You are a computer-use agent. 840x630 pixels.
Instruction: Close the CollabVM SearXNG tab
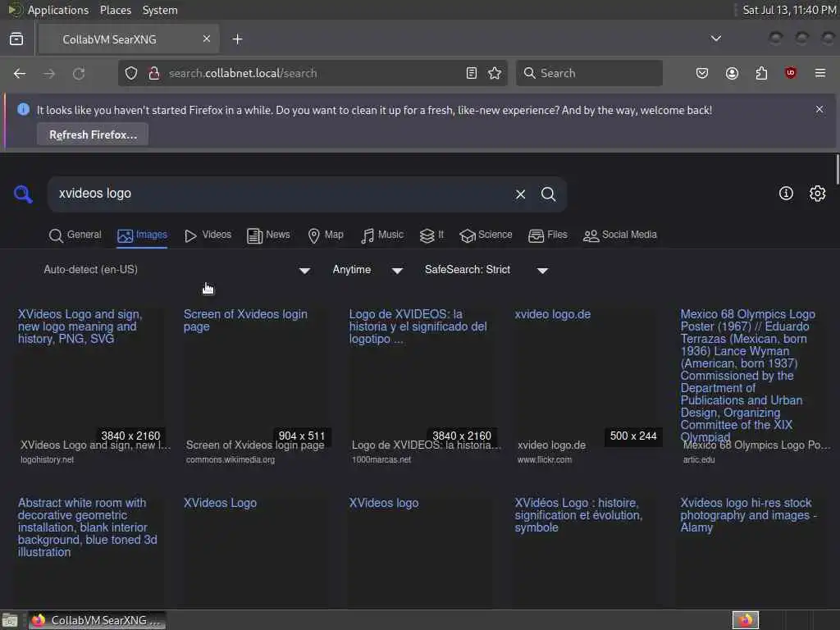pos(207,39)
